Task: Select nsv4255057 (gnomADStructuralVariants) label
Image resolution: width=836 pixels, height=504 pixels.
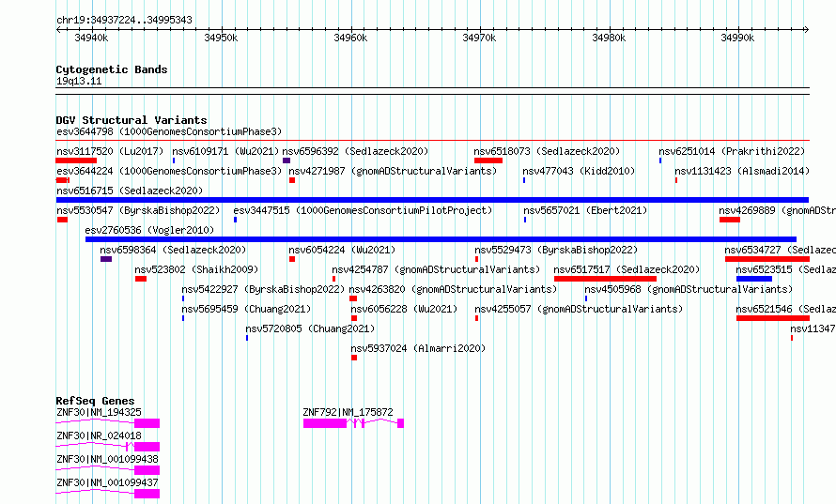Action: pyautogui.click(x=579, y=309)
